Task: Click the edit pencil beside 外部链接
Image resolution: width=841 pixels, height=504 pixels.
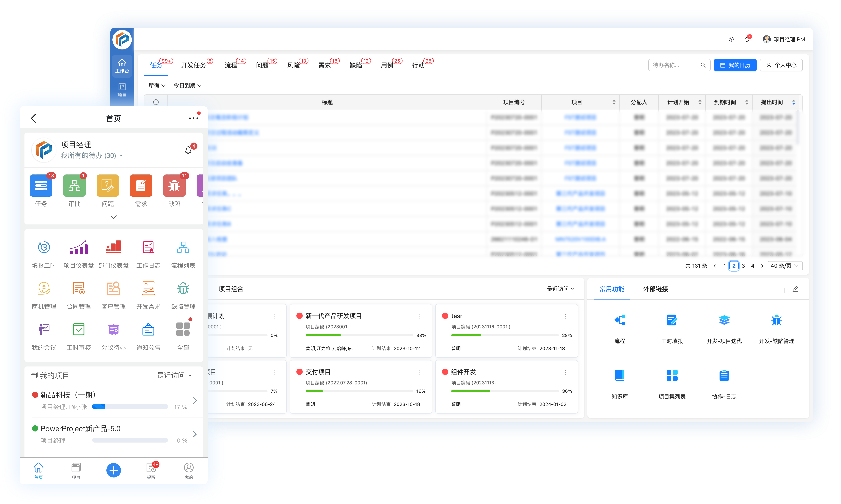Action: point(795,289)
